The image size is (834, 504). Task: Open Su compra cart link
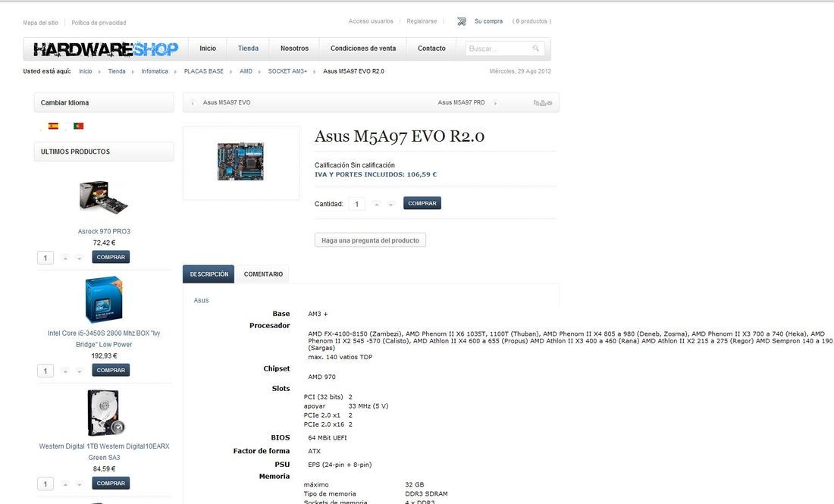click(x=488, y=21)
